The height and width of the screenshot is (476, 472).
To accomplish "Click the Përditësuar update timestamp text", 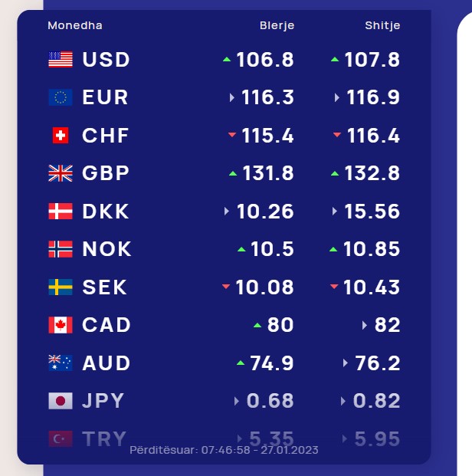I will [224, 450].
